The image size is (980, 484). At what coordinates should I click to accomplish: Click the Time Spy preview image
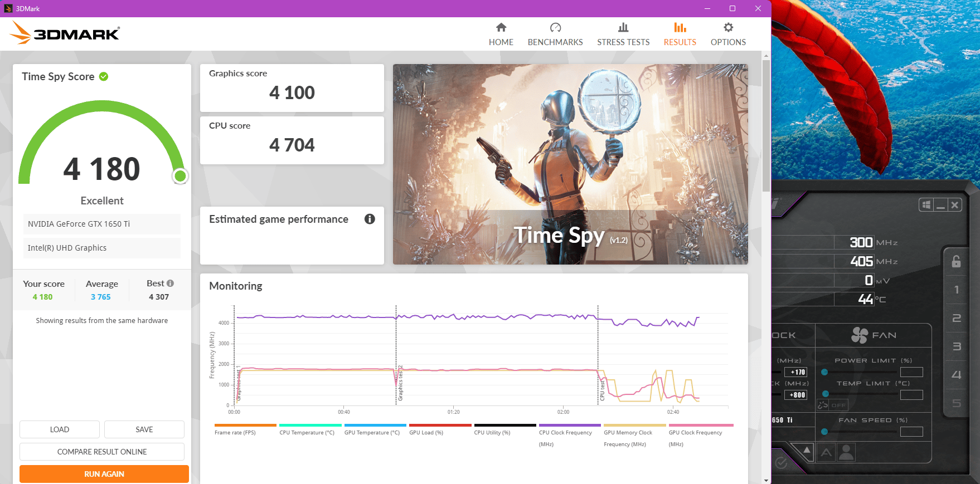(x=570, y=164)
